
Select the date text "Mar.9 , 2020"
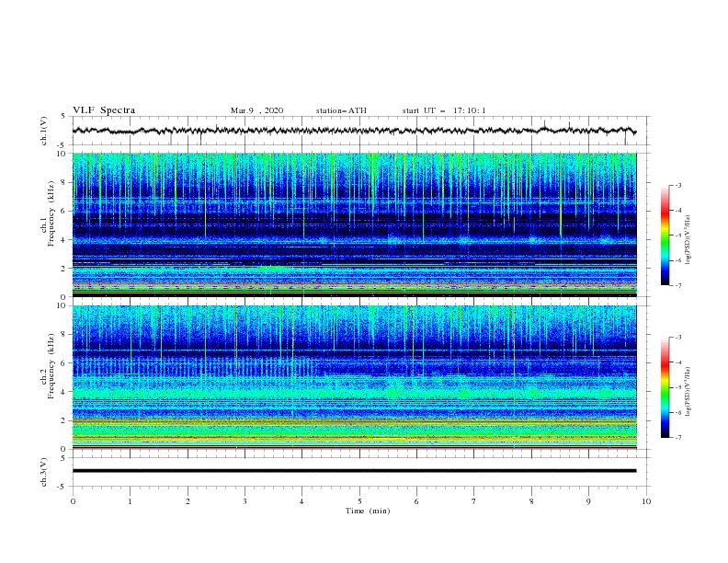[256, 110]
